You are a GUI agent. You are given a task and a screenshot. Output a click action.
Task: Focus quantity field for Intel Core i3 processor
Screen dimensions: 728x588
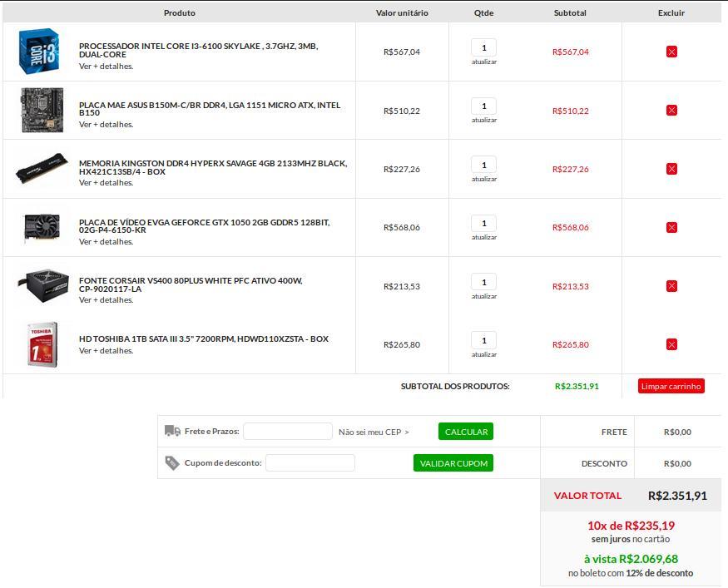[483, 47]
